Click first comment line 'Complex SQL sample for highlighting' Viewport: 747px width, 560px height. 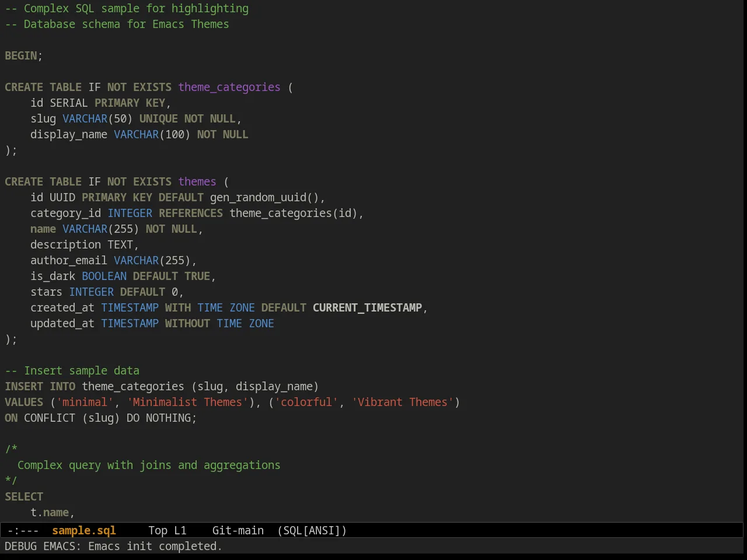tap(127, 8)
